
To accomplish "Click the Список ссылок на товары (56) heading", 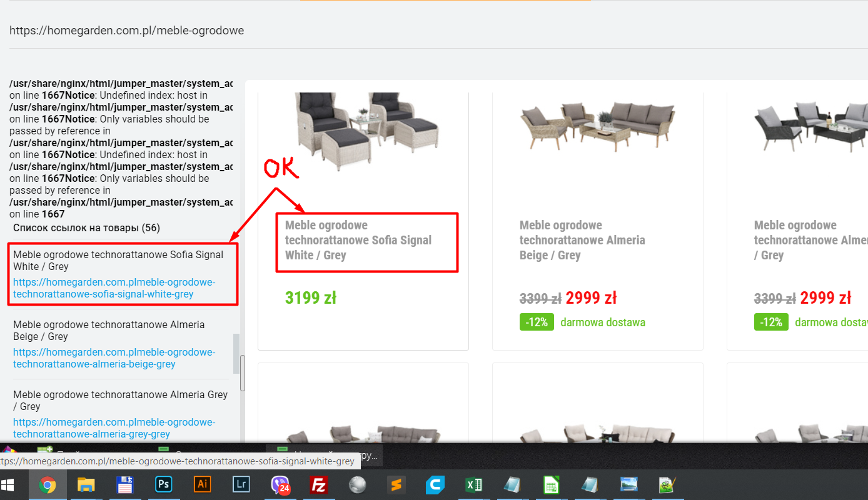I will tap(86, 228).
